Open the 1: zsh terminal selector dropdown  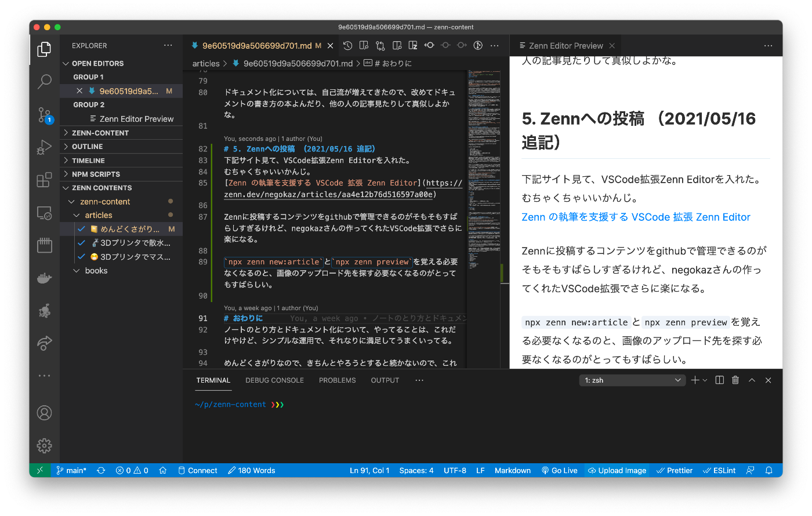(x=633, y=380)
